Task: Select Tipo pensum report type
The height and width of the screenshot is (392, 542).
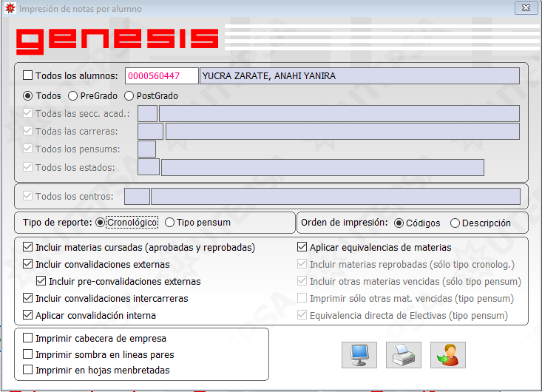Action: [169, 223]
